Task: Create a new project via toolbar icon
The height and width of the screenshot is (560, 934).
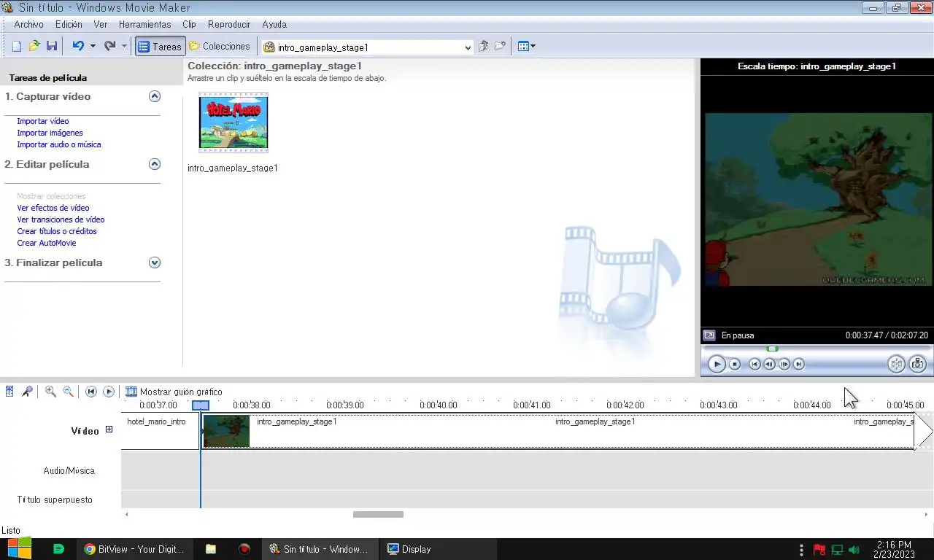Action: (17, 46)
